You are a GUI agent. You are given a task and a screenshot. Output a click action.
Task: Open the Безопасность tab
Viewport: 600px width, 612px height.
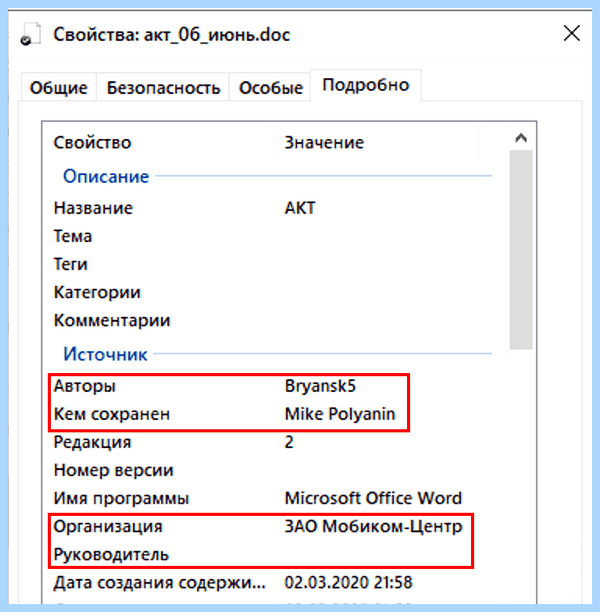pos(163,88)
